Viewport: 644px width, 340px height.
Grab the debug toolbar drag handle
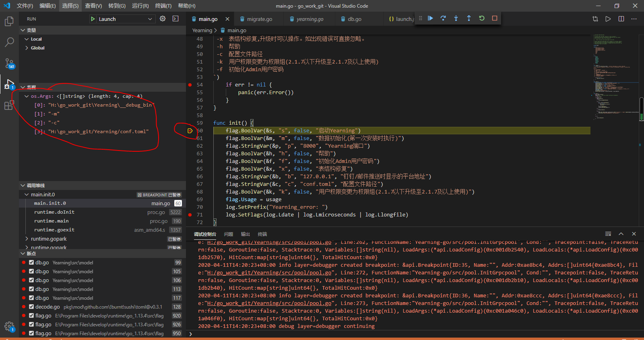[x=421, y=18]
